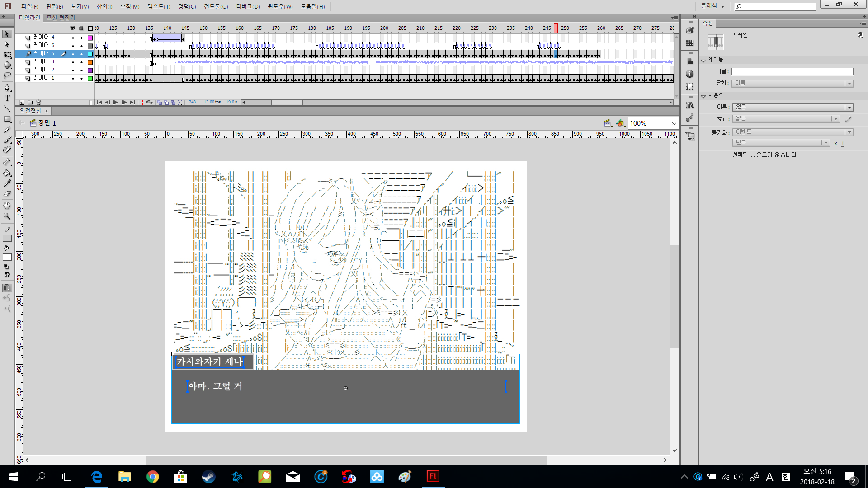Toggle lock dot for 레이어 3
868x488 pixels.
81,62
